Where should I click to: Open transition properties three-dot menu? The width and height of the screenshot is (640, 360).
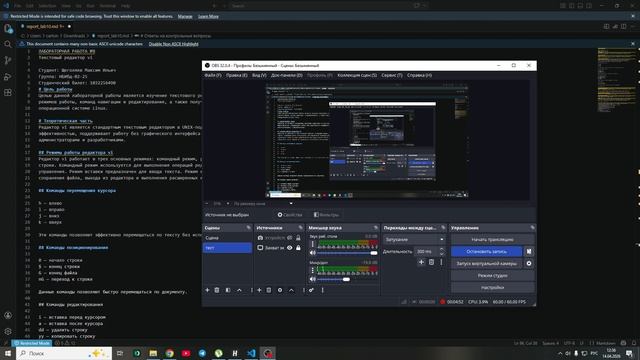pos(441,262)
